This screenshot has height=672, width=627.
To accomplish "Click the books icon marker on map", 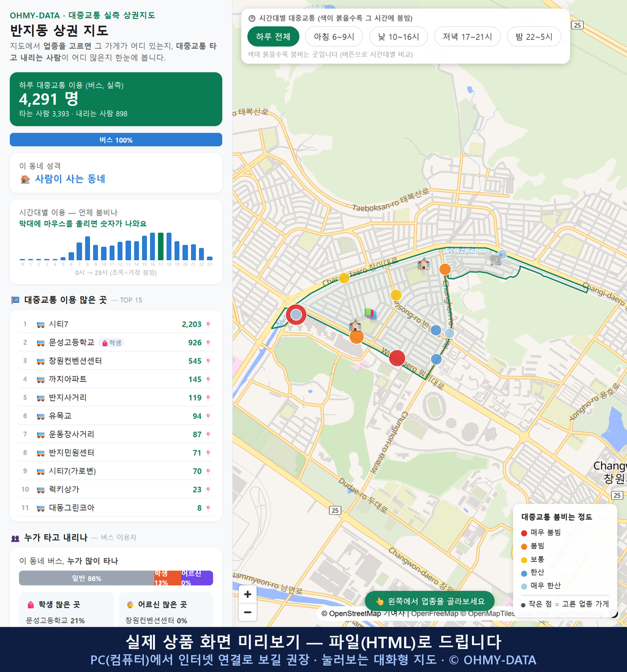I will tap(370, 314).
